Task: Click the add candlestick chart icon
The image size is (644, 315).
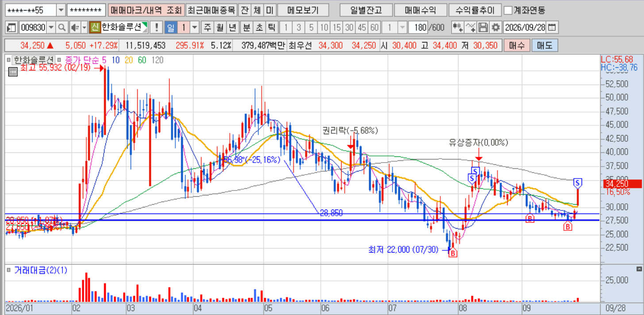Action: (x=458, y=28)
